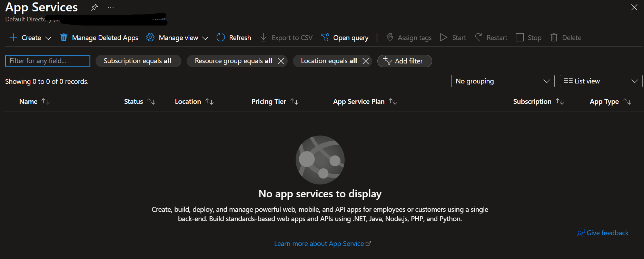Click 'No app services to display' heading
This screenshot has width=644, height=259.
click(x=320, y=194)
